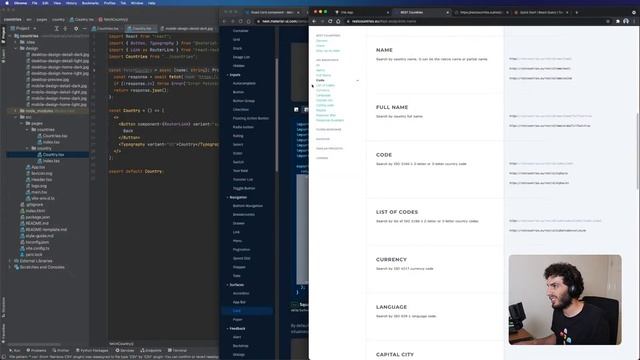Click Autocomplete in Material UI sidebar

tap(244, 83)
